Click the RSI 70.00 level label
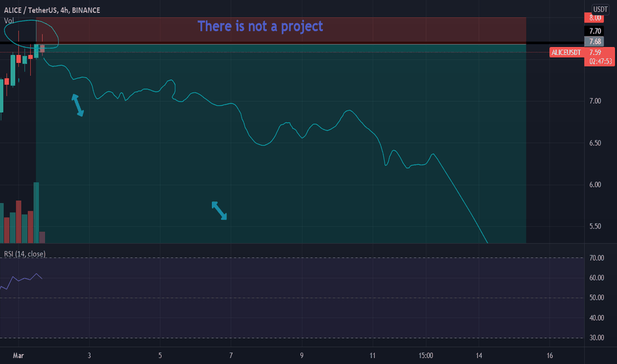Viewport: 617px width, 364px height. [596, 258]
